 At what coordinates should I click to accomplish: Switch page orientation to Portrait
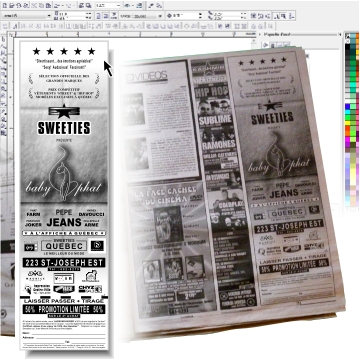pyautogui.click(x=98, y=16)
